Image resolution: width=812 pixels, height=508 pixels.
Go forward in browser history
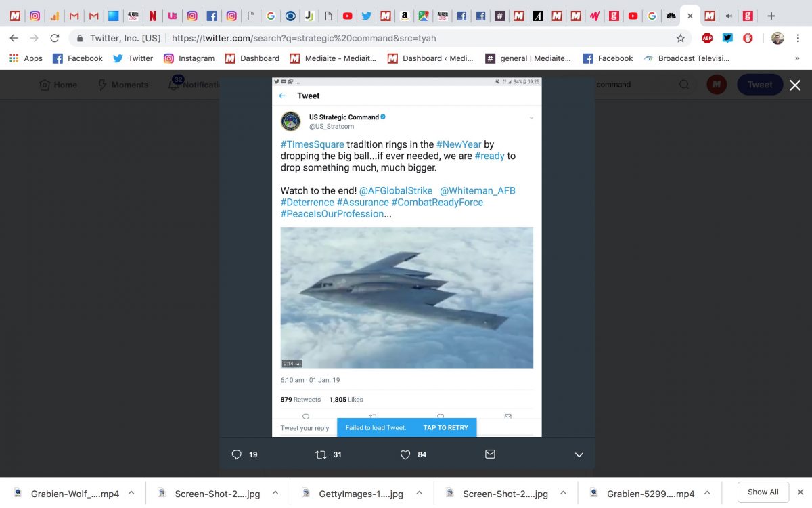point(35,38)
